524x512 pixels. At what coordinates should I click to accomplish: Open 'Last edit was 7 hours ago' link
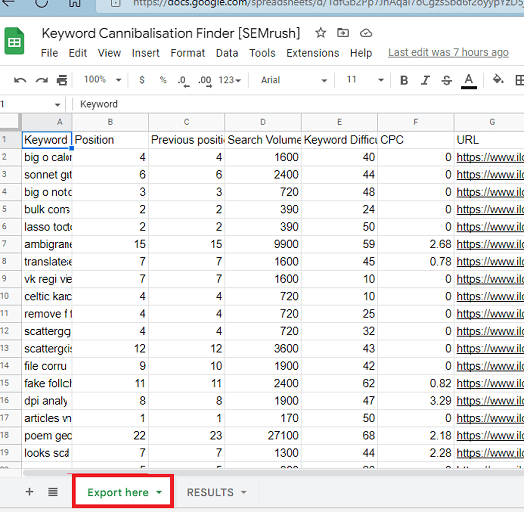[448, 52]
